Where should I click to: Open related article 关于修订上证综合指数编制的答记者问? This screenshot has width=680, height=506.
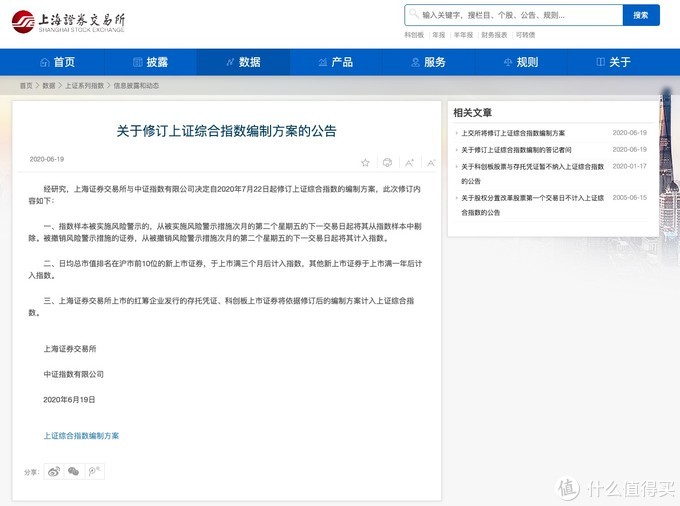(x=516, y=150)
